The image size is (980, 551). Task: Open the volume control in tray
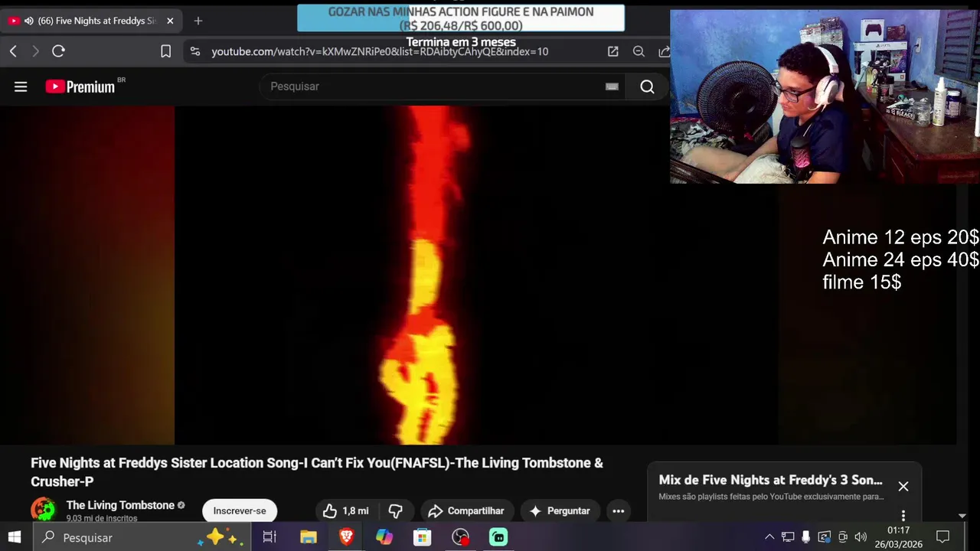861,537
